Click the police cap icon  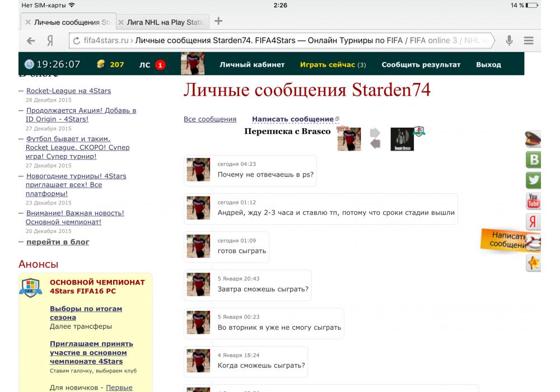pyautogui.click(x=533, y=139)
